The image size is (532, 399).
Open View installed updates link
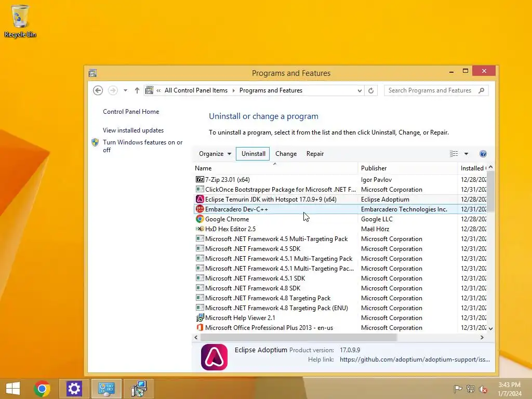[x=134, y=130]
